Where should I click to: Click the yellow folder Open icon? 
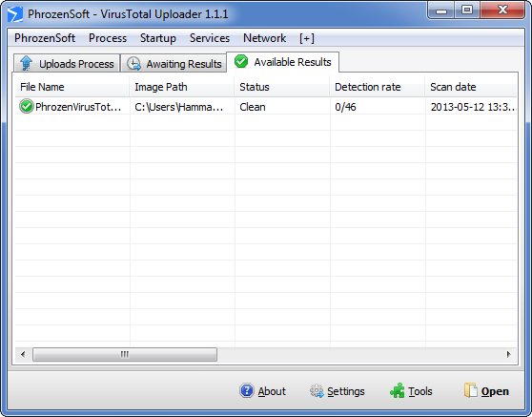(471, 390)
